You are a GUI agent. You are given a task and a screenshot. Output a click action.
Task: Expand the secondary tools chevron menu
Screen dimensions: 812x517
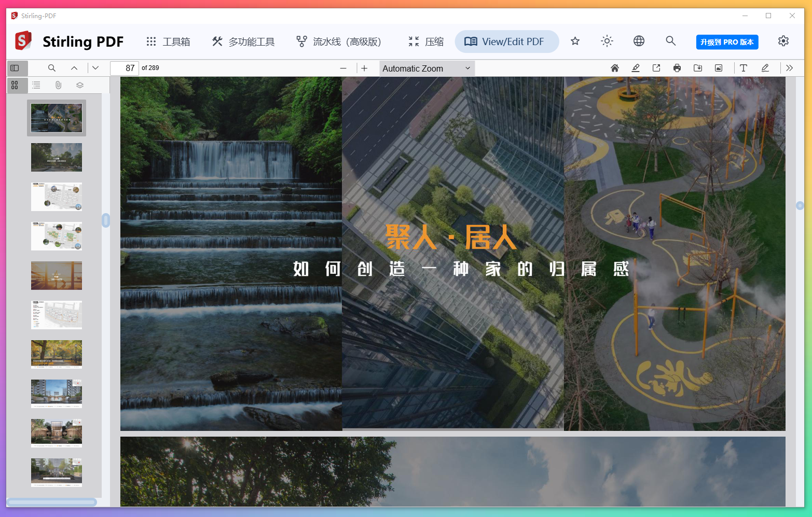tap(790, 68)
